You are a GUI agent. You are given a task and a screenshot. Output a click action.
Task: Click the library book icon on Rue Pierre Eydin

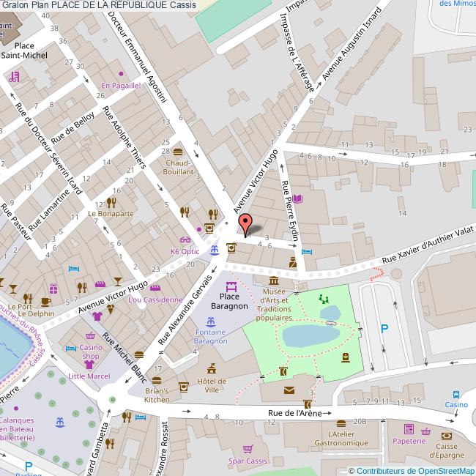click(x=306, y=198)
